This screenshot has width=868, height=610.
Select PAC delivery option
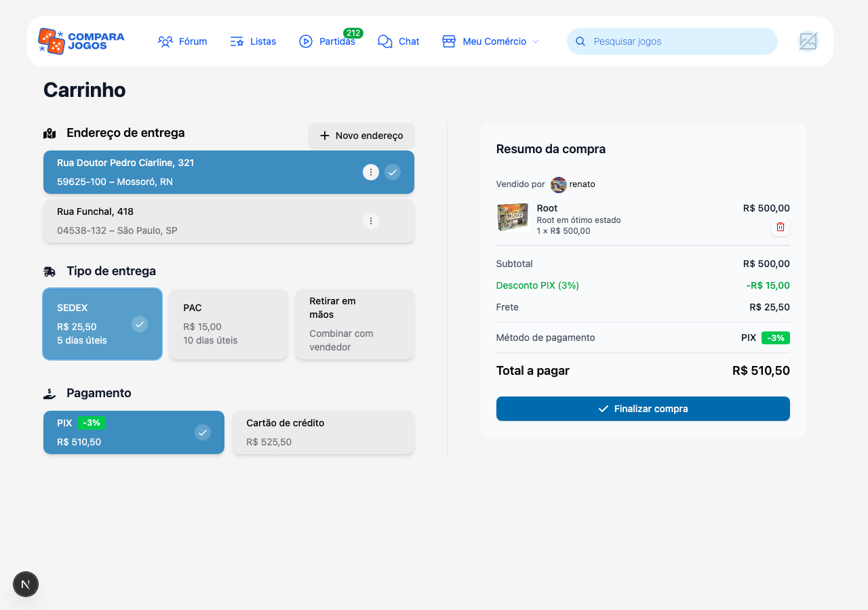click(x=229, y=324)
